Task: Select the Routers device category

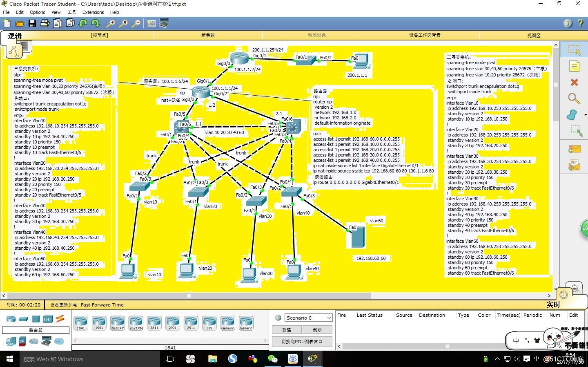Action: [11, 319]
